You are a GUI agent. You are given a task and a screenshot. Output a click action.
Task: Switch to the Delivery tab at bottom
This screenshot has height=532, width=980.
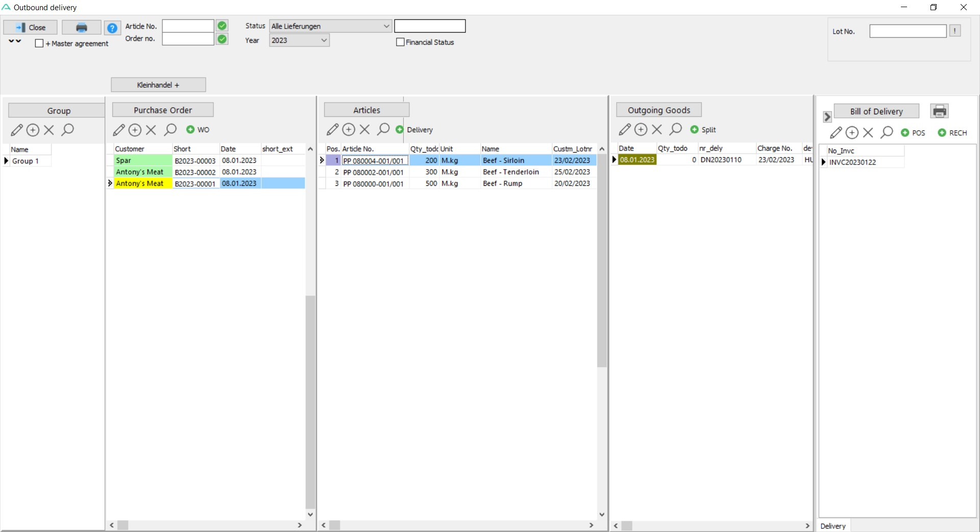click(x=833, y=526)
